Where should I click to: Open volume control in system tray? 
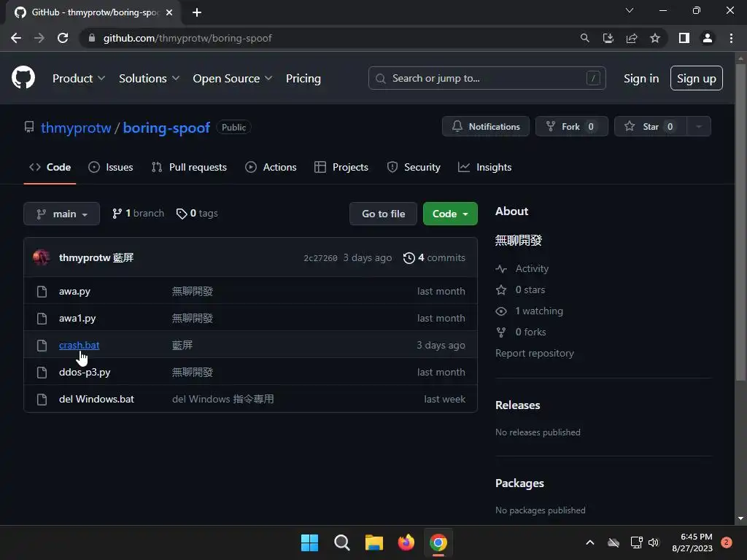[654, 542]
